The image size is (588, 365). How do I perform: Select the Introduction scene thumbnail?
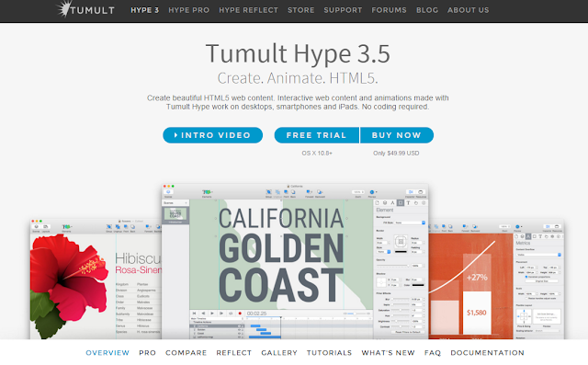pos(175,216)
